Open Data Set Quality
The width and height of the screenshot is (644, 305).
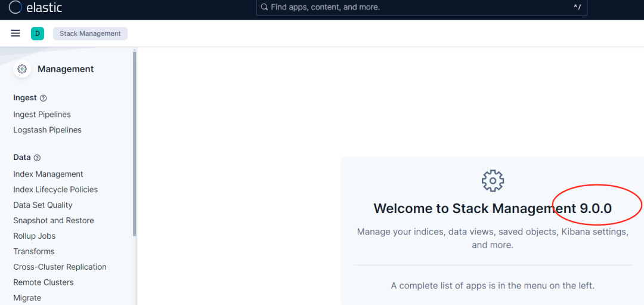(x=43, y=205)
